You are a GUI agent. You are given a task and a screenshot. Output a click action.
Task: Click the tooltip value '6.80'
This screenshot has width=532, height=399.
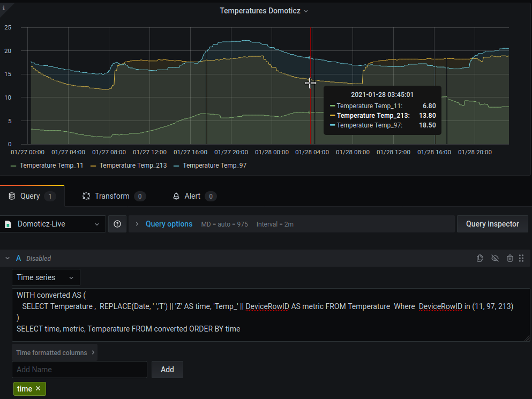[x=429, y=106]
